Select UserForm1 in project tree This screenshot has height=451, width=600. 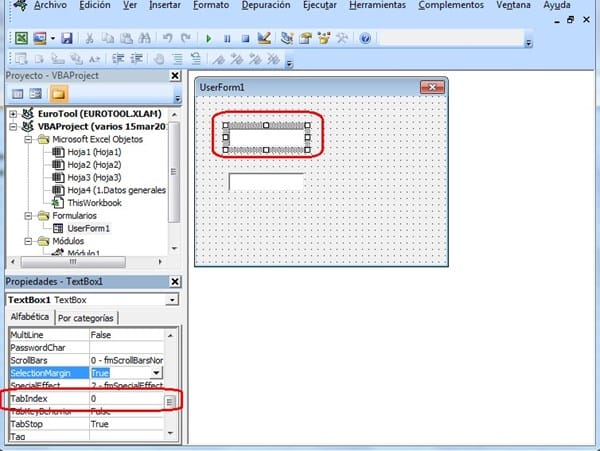point(88,228)
